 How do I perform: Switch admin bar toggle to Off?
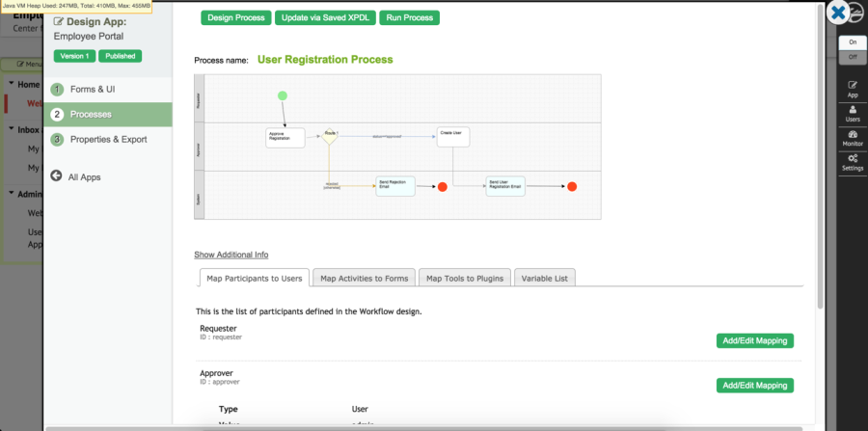pos(852,57)
